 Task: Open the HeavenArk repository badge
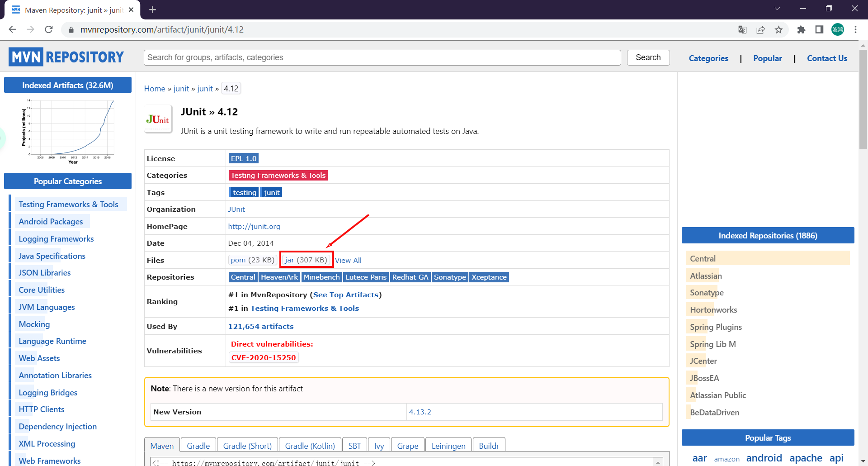tap(279, 277)
